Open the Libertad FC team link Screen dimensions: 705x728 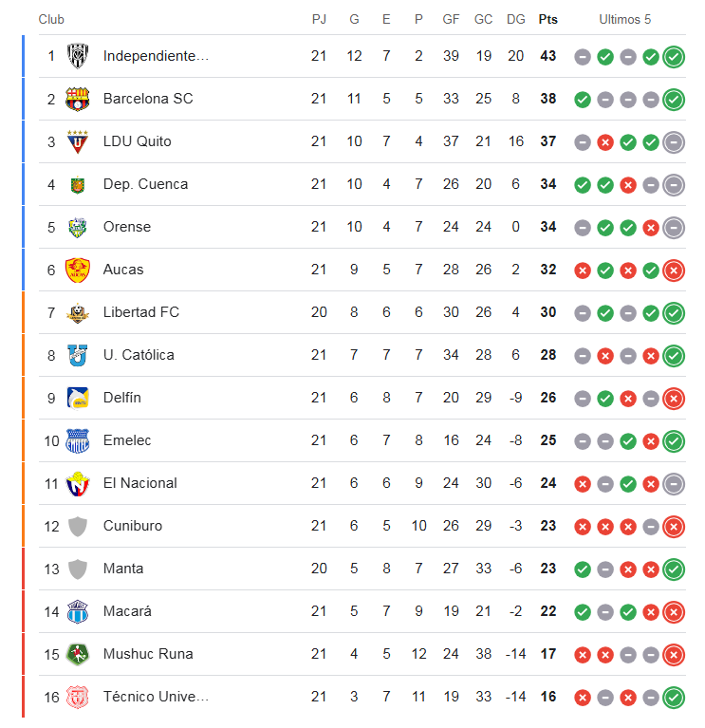point(141,312)
